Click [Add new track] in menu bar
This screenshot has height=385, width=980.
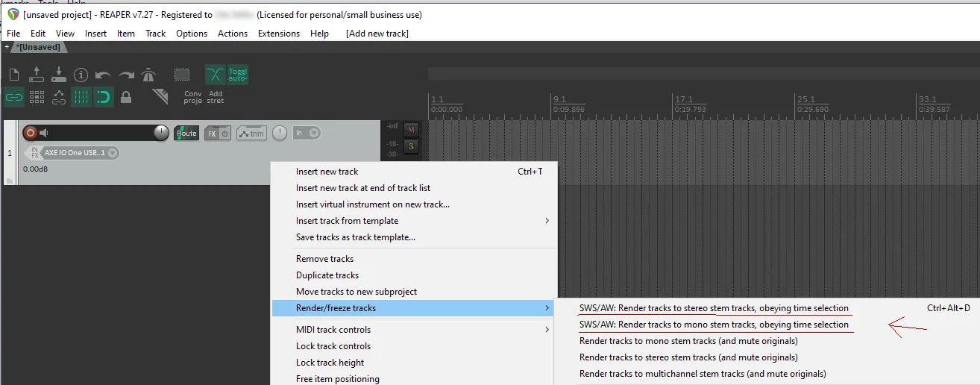[377, 34]
